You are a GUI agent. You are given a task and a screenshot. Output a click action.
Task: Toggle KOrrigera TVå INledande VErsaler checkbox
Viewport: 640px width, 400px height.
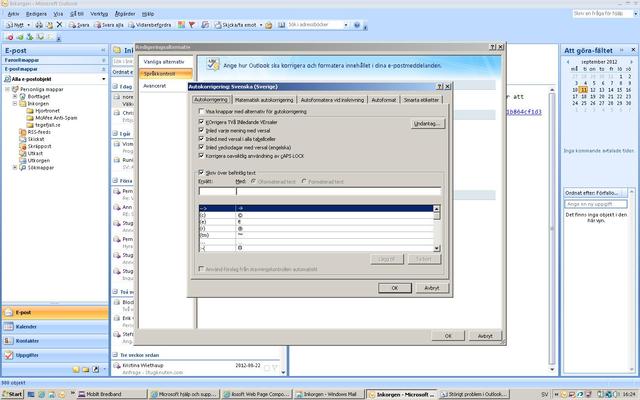[201, 122]
